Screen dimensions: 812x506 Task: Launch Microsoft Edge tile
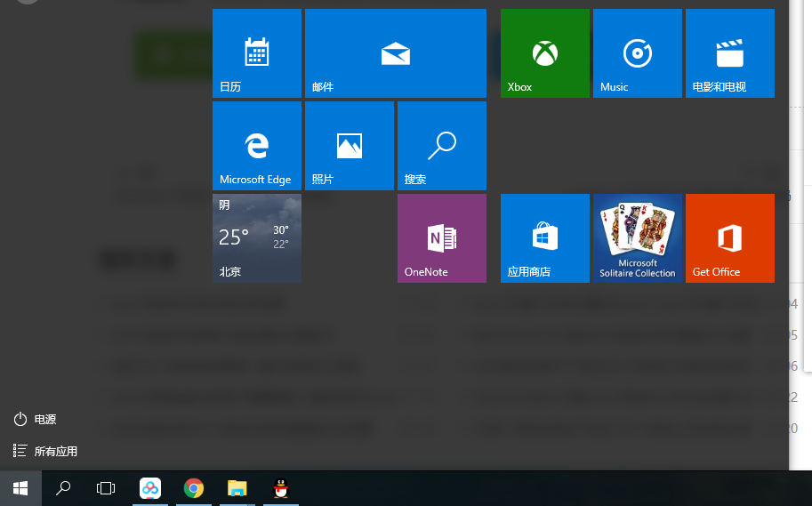pyautogui.click(x=257, y=146)
